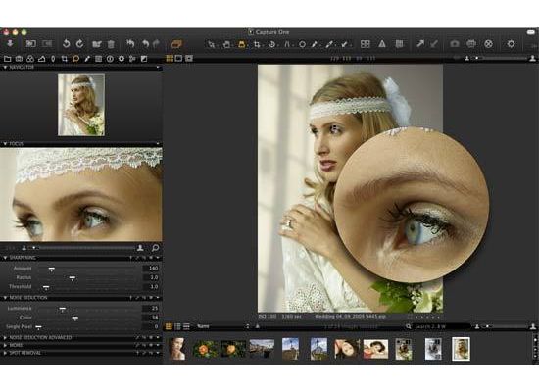Click the Redo arrow icon

157,44
